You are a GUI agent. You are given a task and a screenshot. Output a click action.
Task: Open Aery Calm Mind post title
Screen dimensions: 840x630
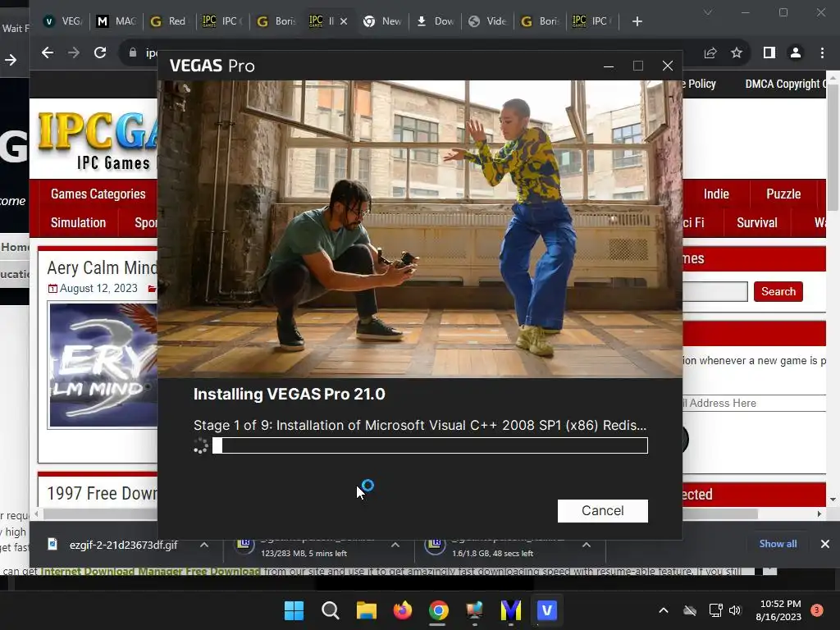102,267
